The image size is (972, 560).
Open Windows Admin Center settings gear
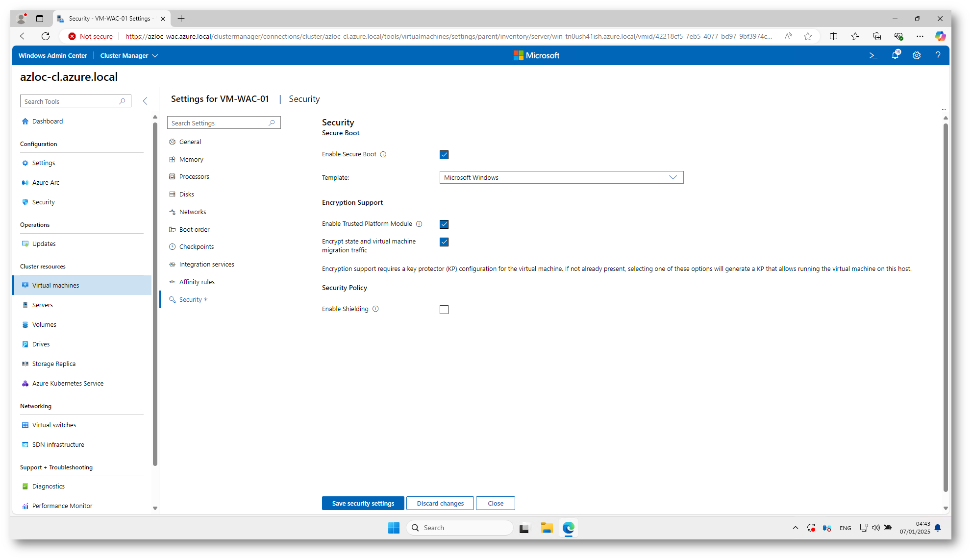coord(917,55)
